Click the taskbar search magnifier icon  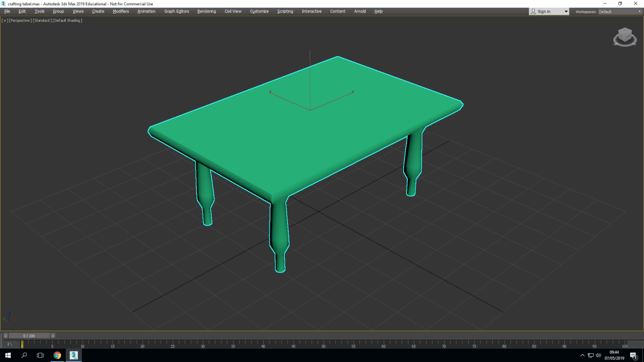pos(24,355)
